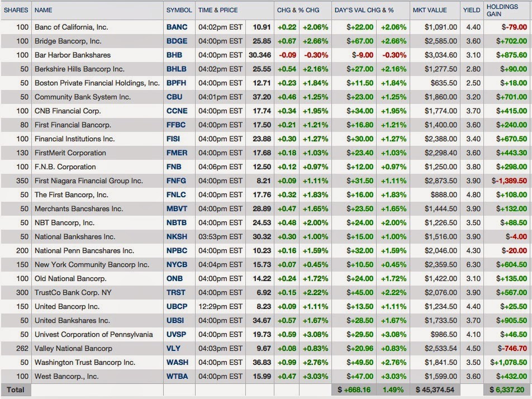This screenshot has width=532, height=399.
Task: Open the FFBC ticker symbol link
Action: click(175, 125)
